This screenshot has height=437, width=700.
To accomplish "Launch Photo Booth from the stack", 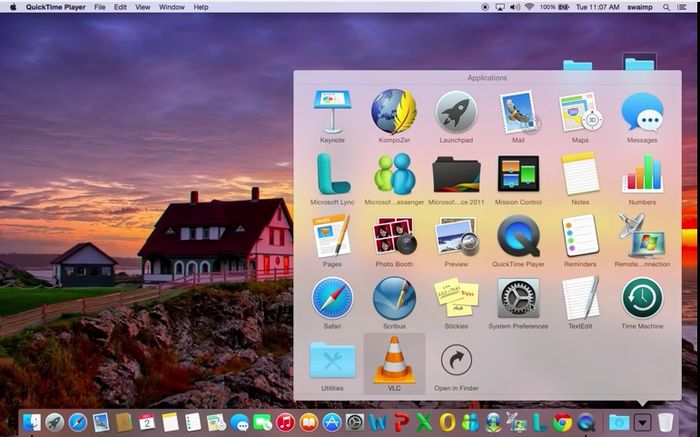I will click(394, 236).
